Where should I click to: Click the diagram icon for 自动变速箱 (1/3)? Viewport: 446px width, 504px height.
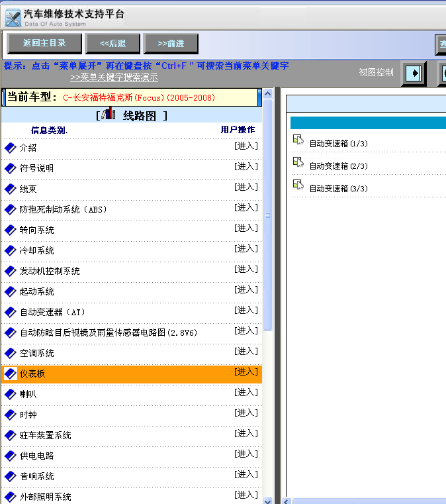pos(298,140)
